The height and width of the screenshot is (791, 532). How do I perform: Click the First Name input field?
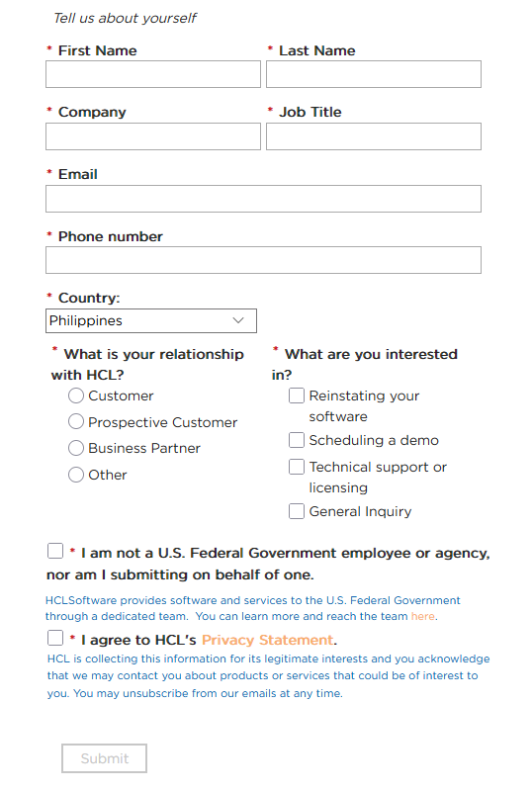point(153,74)
